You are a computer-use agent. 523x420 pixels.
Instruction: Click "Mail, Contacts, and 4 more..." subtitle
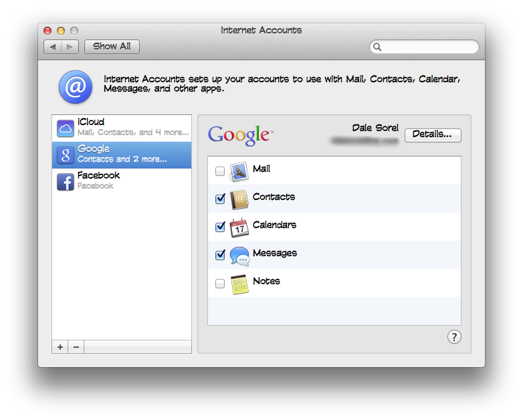(133, 132)
